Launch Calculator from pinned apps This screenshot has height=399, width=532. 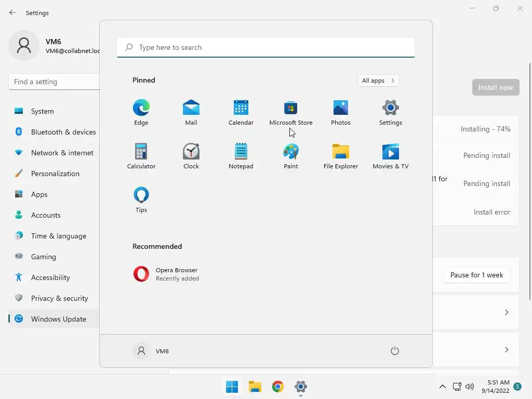(141, 156)
